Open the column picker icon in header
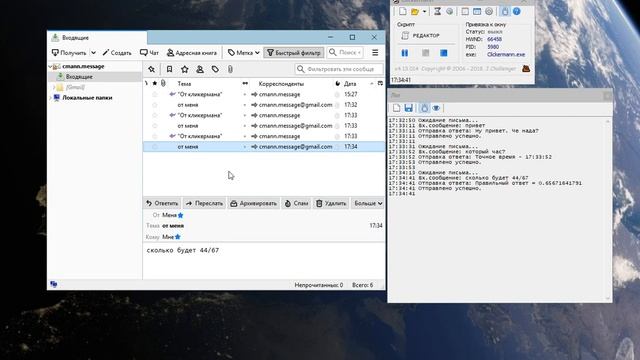Image resolution: width=640 pixels, height=360 pixels. coord(380,83)
